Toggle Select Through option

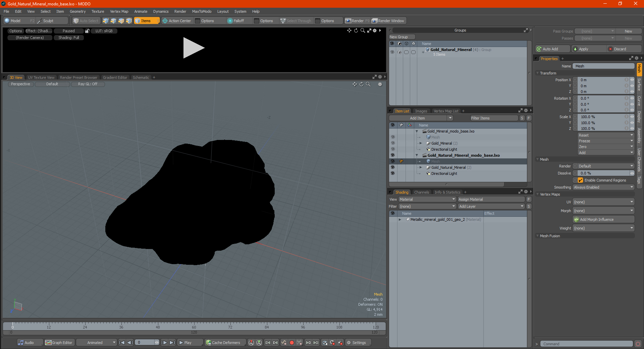tap(296, 21)
